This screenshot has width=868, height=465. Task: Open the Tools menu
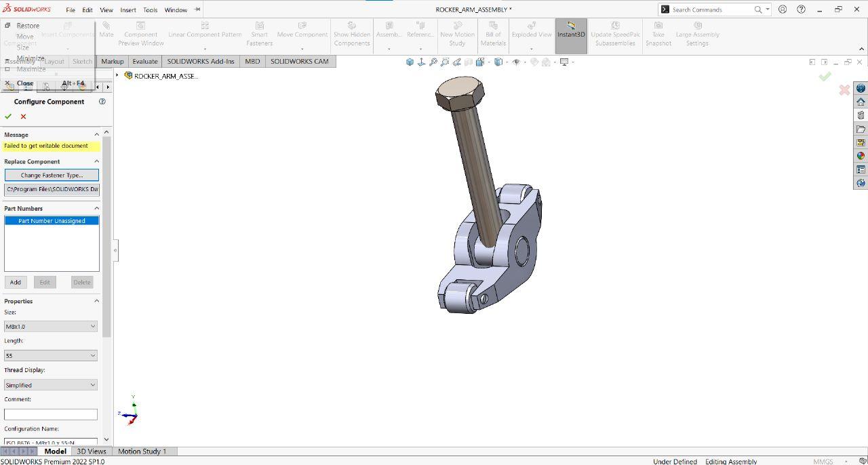tap(151, 10)
